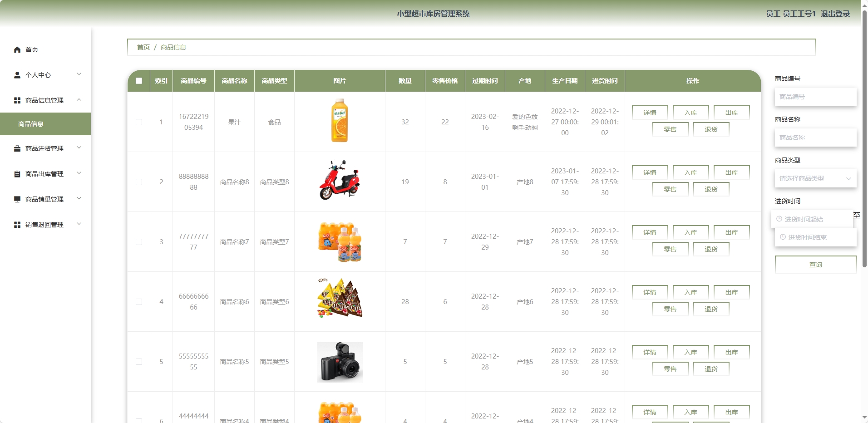Expand the 商品进货管理 menu chevron
The image size is (868, 423).
tap(79, 148)
